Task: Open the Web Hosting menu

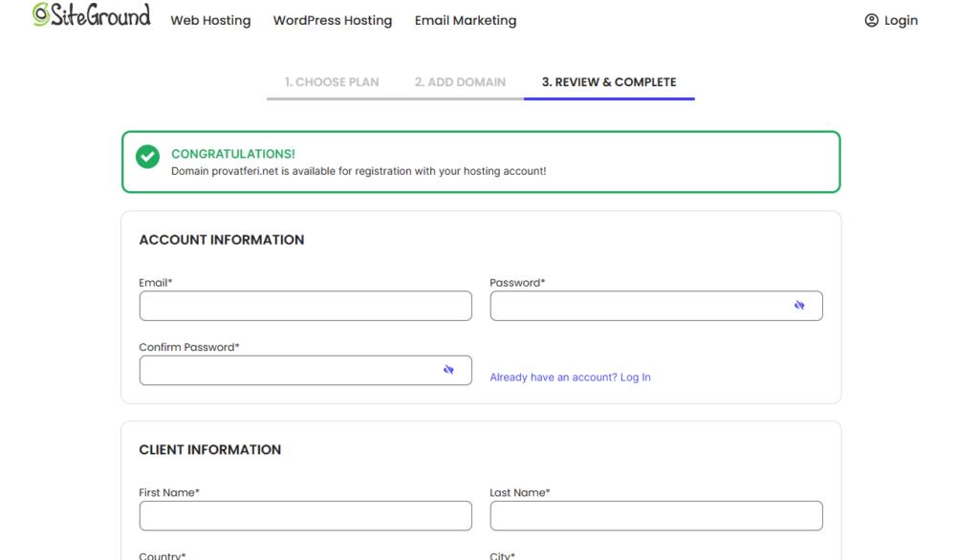Action: [x=210, y=21]
